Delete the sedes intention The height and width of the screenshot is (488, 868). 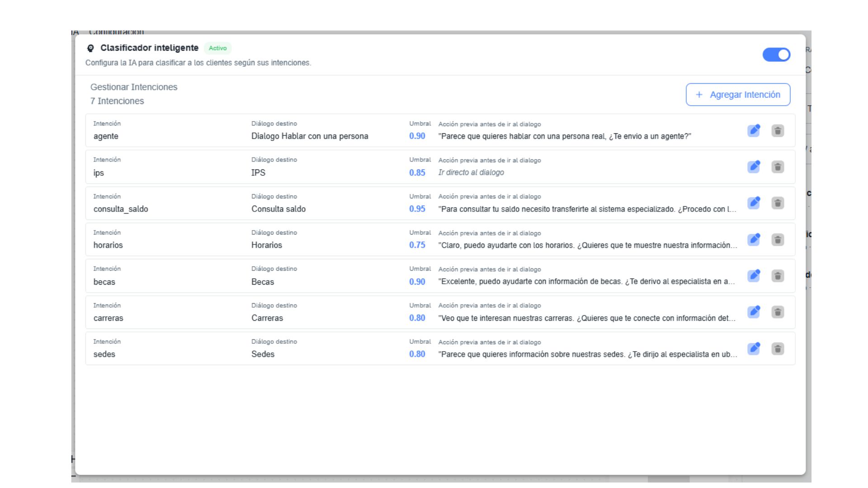(x=778, y=348)
